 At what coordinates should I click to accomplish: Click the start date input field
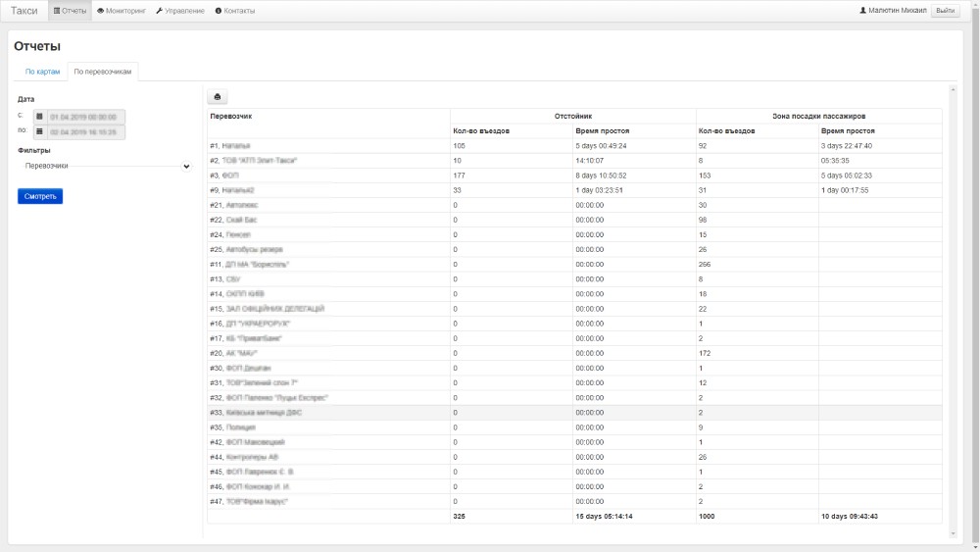85,116
